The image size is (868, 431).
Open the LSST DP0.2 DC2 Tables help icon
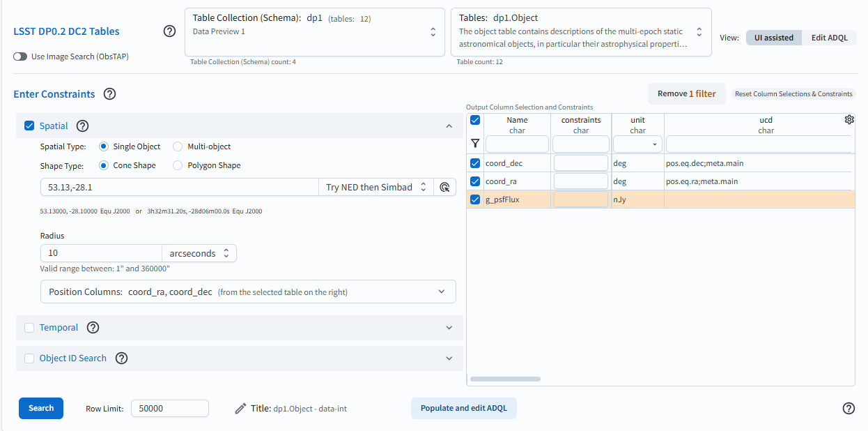[169, 31]
